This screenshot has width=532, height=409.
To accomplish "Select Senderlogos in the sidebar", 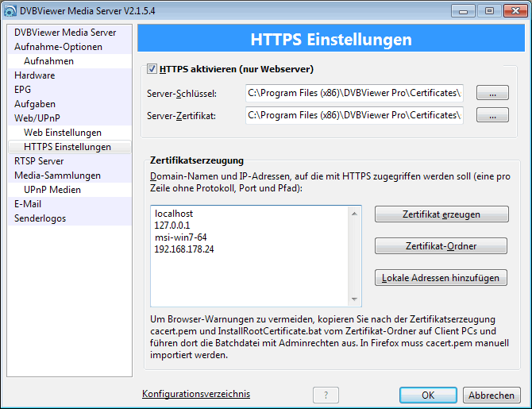I will click(x=70, y=218).
